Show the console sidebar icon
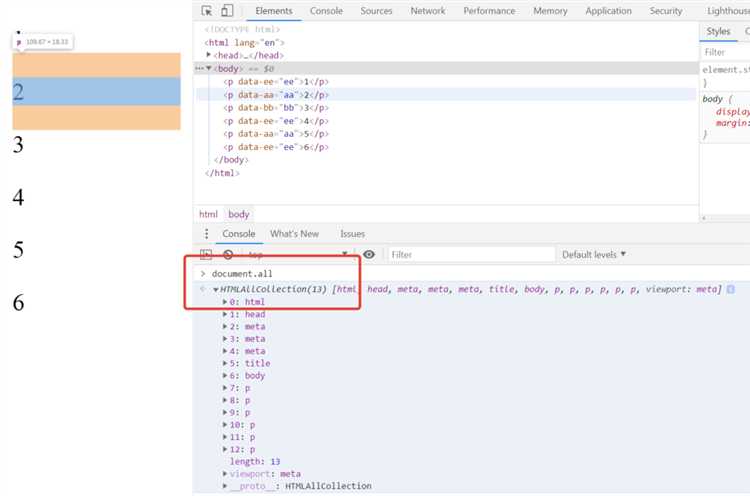 (x=206, y=254)
